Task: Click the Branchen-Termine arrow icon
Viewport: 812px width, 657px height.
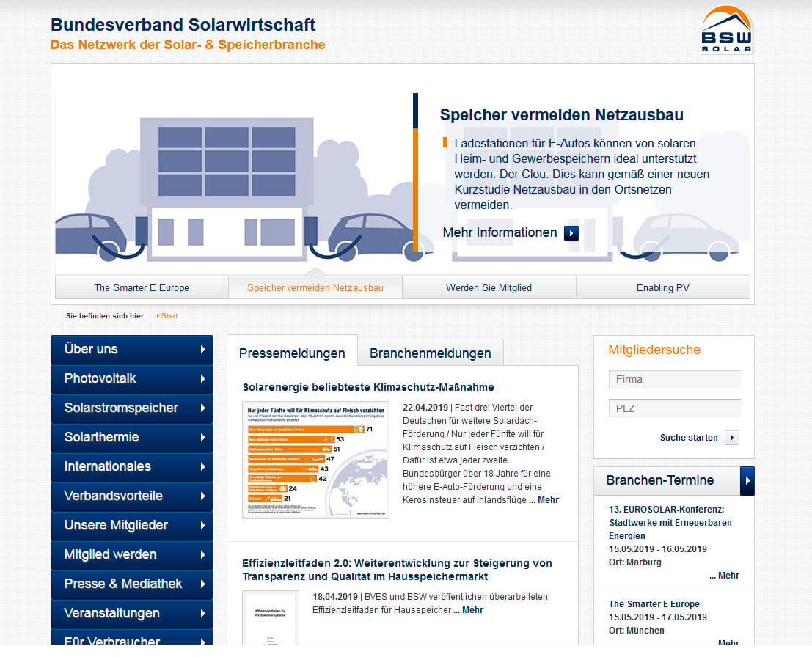Action: click(x=747, y=480)
